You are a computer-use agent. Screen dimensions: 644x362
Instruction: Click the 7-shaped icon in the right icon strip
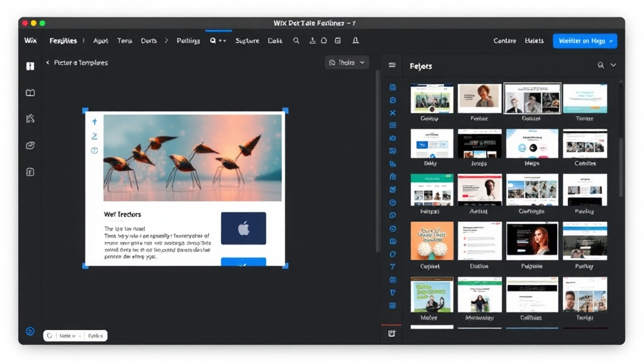point(392,266)
